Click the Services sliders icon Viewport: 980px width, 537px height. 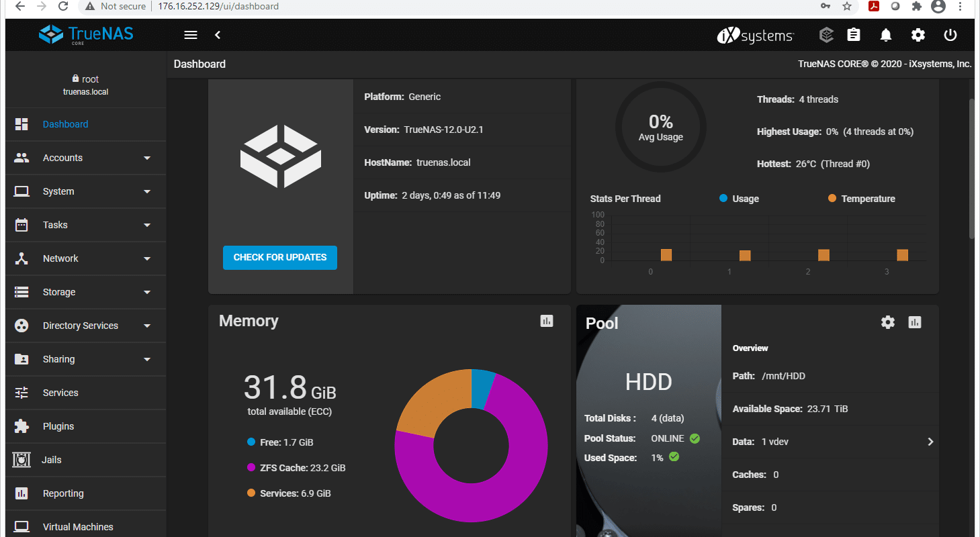[21, 393]
